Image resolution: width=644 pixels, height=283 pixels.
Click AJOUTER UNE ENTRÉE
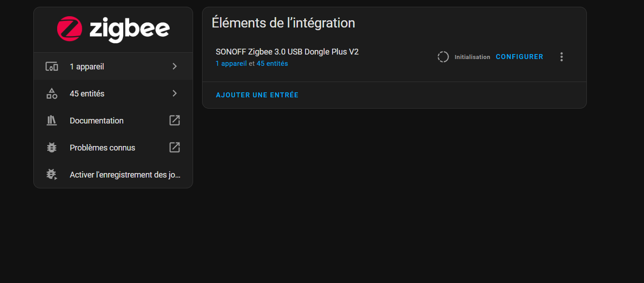click(257, 95)
